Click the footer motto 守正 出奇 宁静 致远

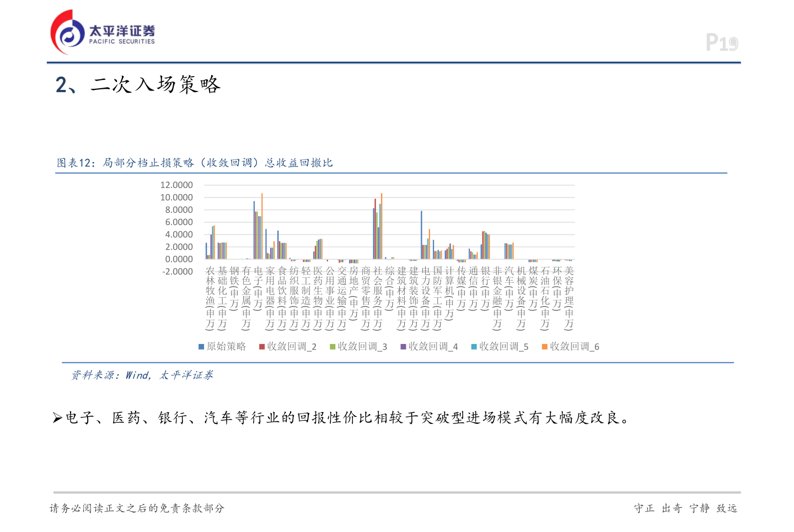pos(685,508)
